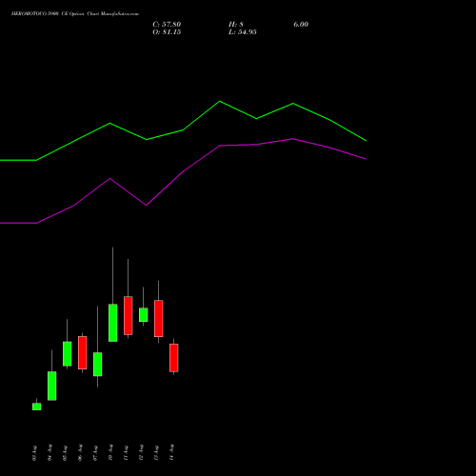Click the 13 Aug date label

point(156,453)
